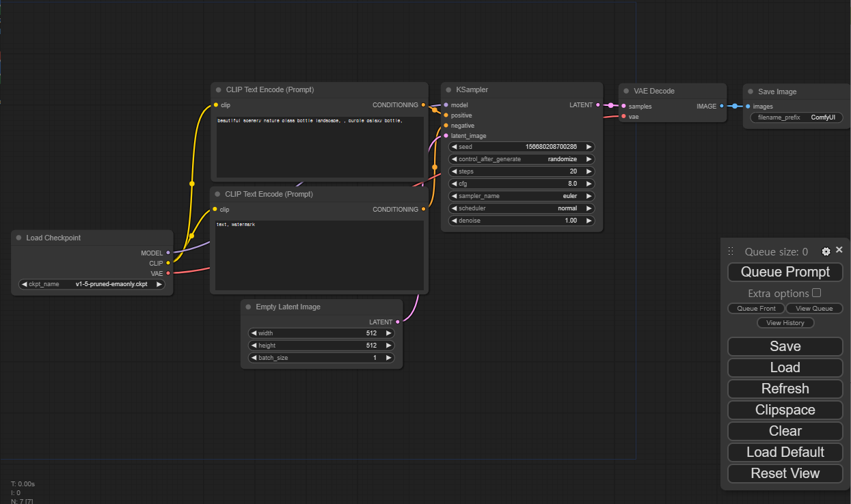This screenshot has width=851, height=504.
Task: Decrease steps with left arrow
Action: (x=454, y=171)
